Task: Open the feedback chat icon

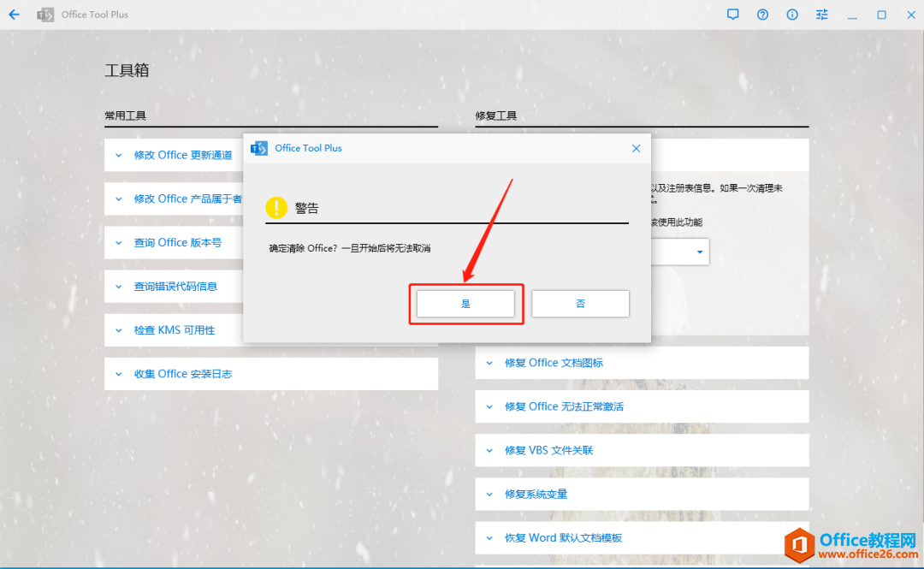Action: (x=732, y=15)
